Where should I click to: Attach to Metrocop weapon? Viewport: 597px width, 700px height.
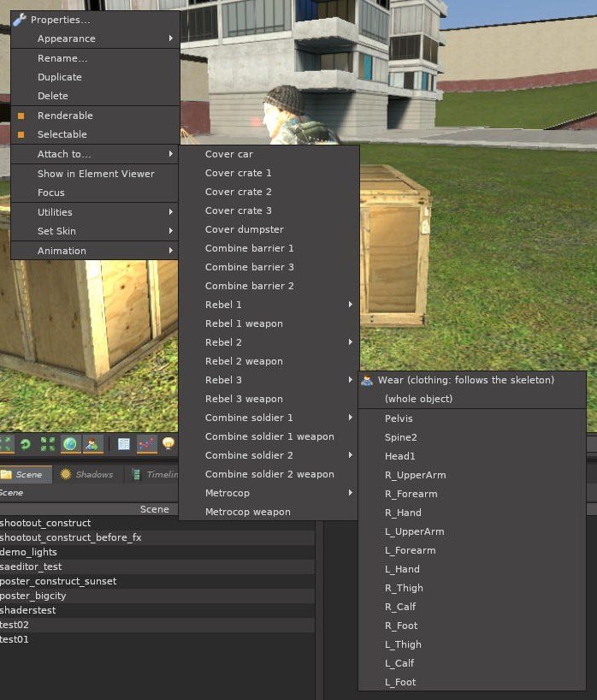point(269,512)
